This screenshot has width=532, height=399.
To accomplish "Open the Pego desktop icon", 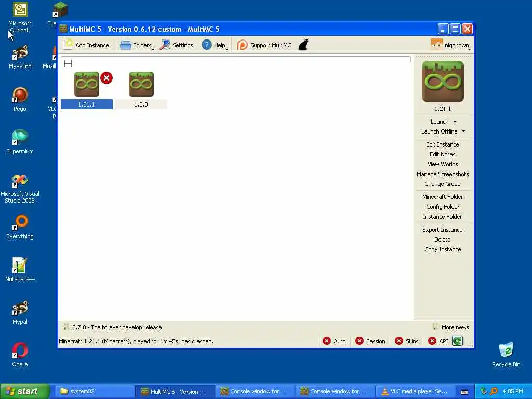I will click(x=20, y=99).
